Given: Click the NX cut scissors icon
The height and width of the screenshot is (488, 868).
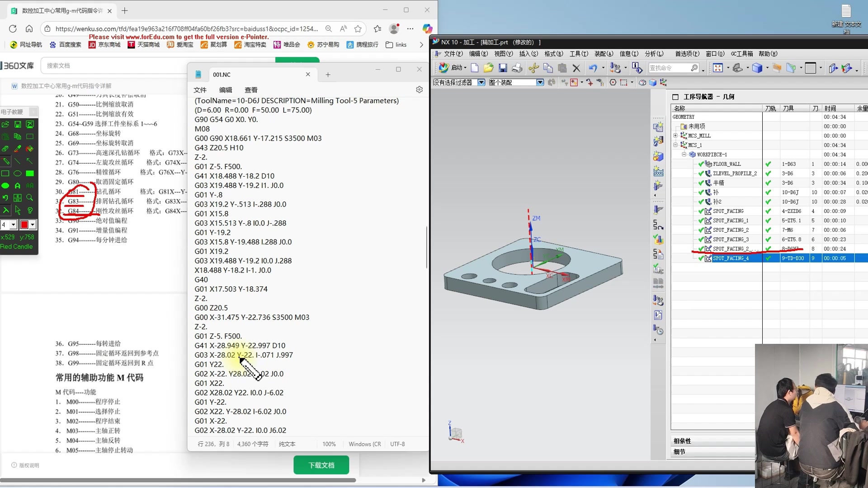Looking at the screenshot, I should (x=533, y=68).
